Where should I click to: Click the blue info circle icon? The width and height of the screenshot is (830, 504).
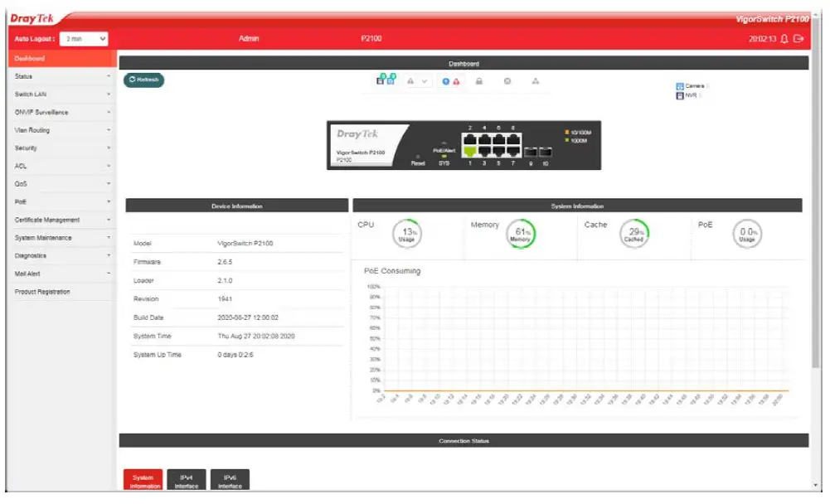[446, 81]
